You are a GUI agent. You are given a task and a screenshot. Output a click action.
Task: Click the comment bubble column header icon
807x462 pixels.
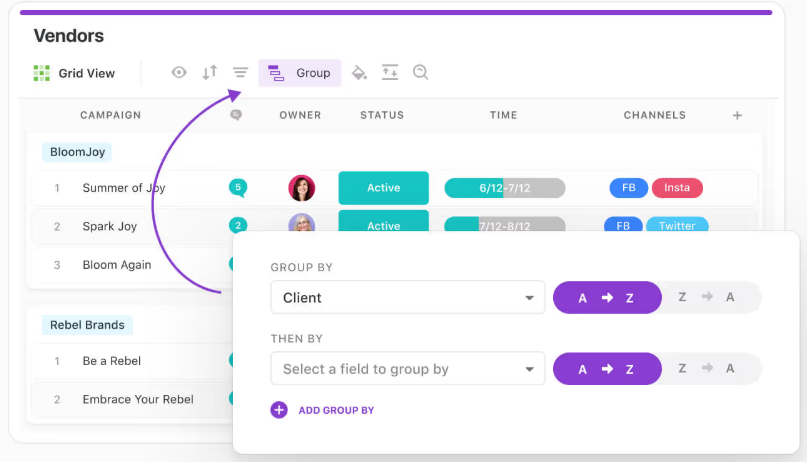click(x=236, y=115)
